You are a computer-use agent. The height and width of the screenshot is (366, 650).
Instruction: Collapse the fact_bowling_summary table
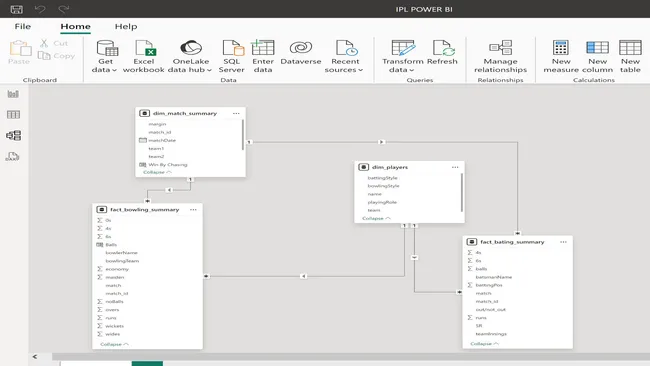coord(114,344)
